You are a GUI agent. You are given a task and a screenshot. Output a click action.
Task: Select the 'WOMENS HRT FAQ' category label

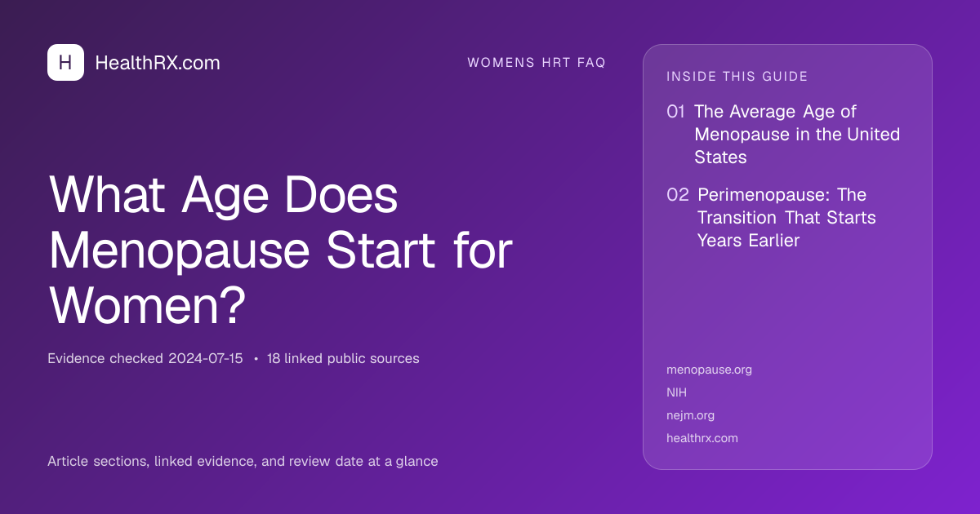click(x=537, y=63)
